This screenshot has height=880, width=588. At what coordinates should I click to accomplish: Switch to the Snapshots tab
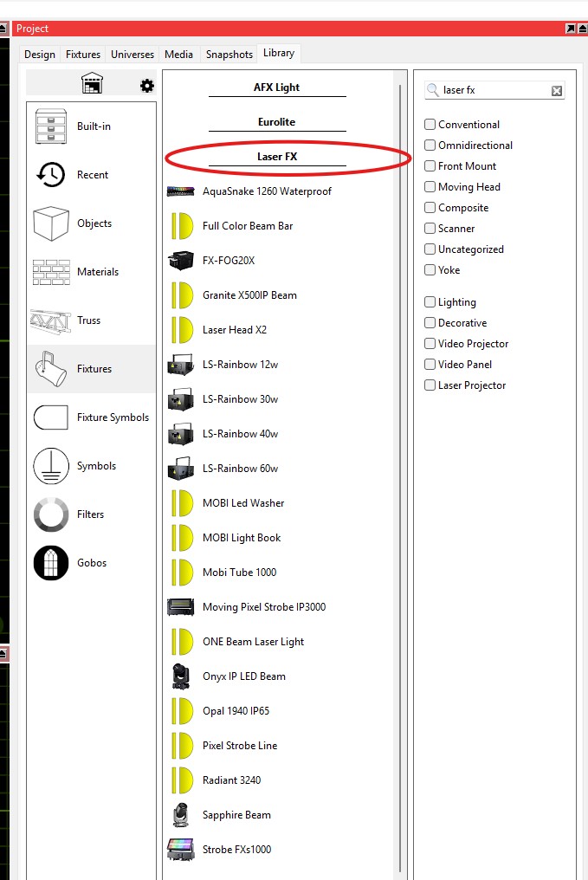[229, 55]
